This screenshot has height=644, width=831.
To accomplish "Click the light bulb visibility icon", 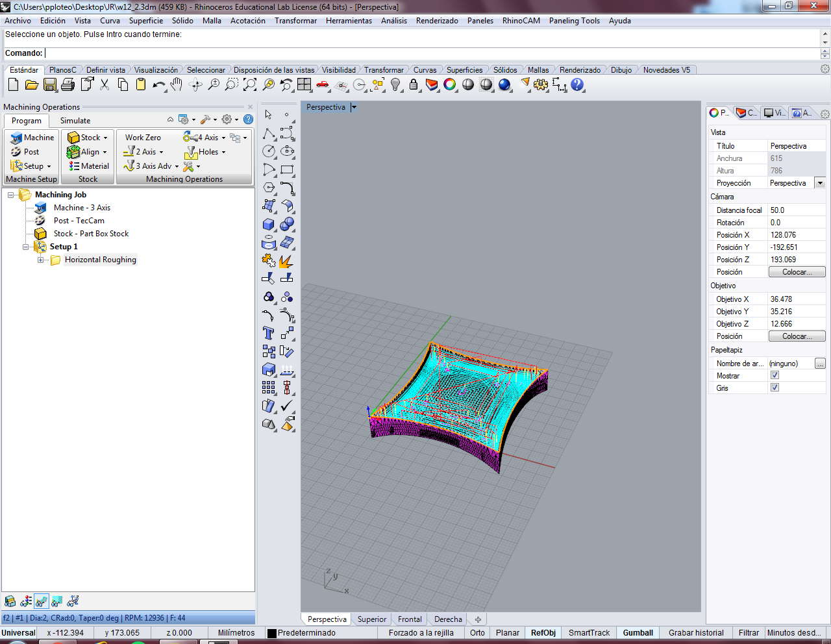I will pos(395,84).
